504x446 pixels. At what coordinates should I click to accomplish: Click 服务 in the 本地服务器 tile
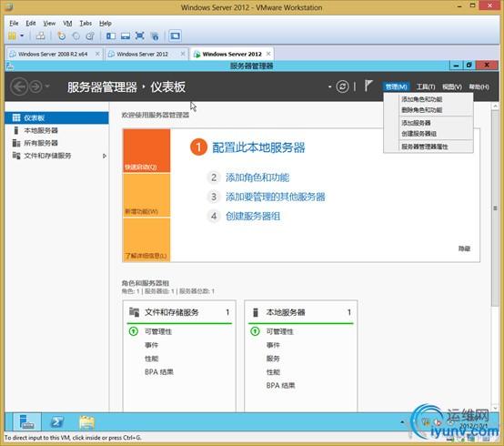(273, 359)
